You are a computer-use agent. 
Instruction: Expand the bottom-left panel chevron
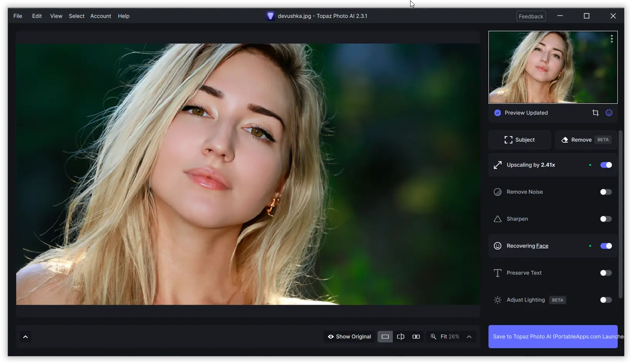click(25, 336)
